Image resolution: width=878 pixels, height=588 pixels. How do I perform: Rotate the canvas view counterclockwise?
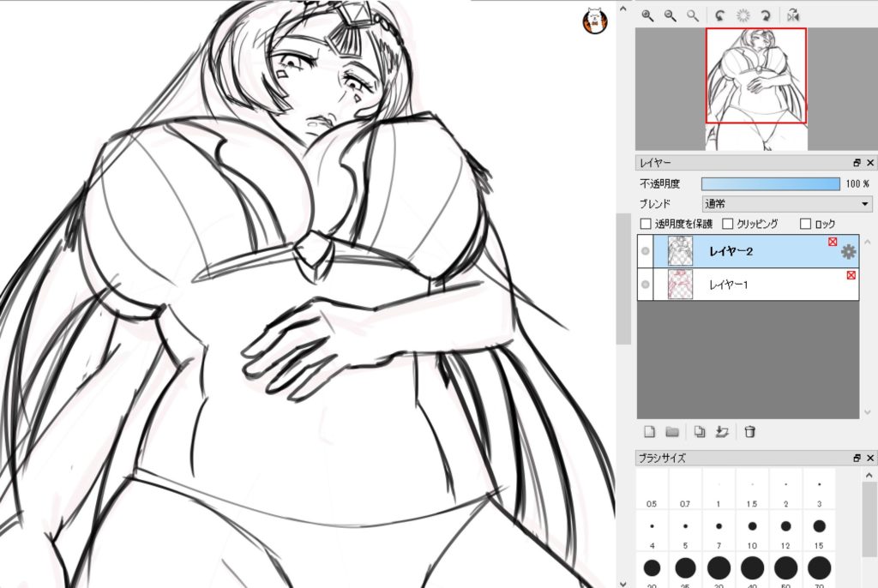[x=720, y=15]
